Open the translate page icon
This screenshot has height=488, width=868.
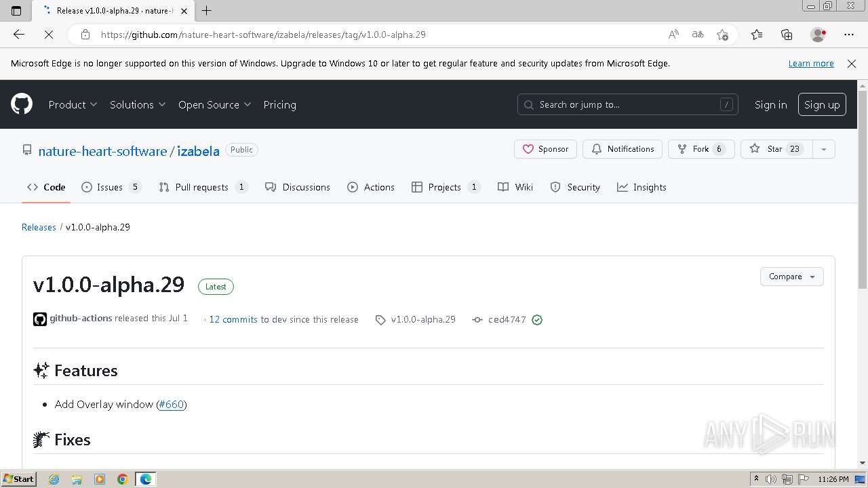(x=698, y=35)
